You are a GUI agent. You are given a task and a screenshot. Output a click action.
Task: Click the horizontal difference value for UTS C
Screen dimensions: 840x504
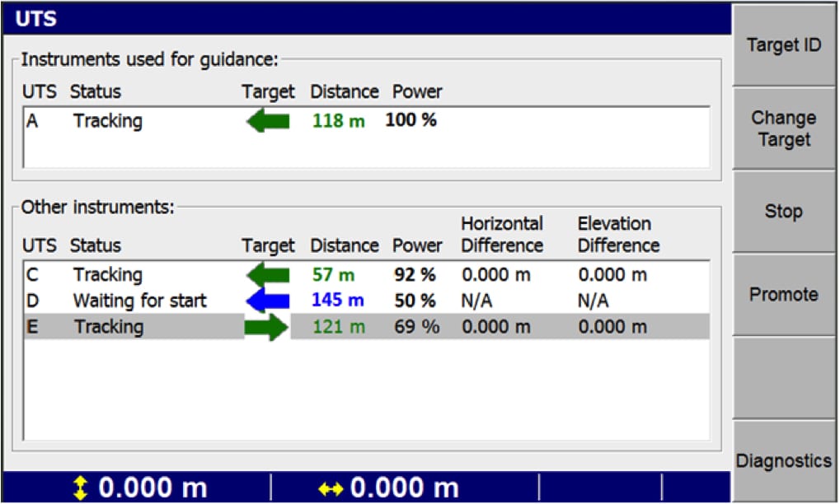pyautogui.click(x=496, y=275)
